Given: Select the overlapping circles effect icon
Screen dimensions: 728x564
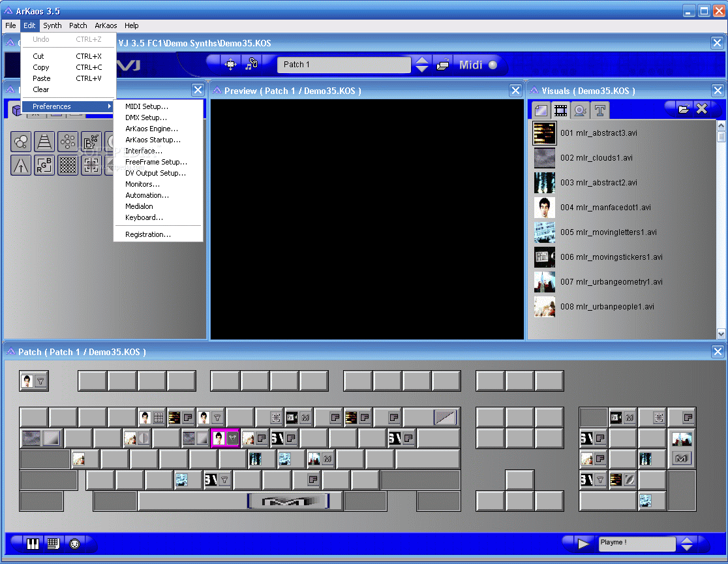Looking at the screenshot, I should tap(21, 142).
